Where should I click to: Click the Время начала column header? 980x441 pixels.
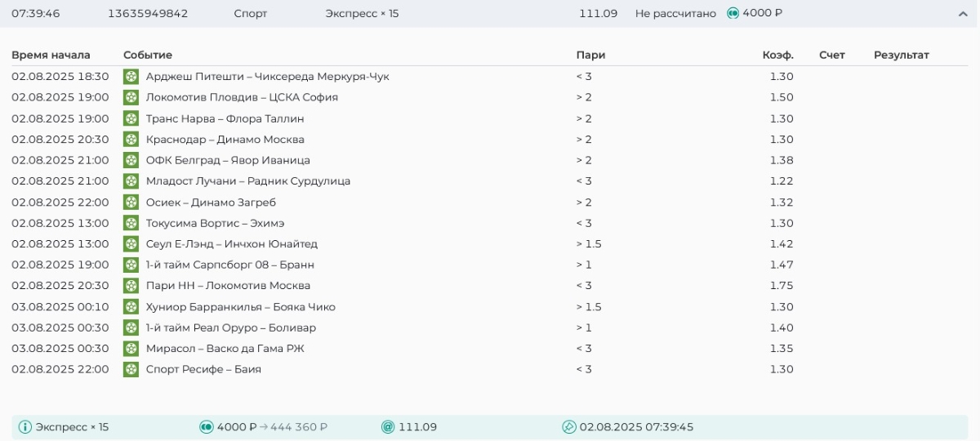[51, 55]
